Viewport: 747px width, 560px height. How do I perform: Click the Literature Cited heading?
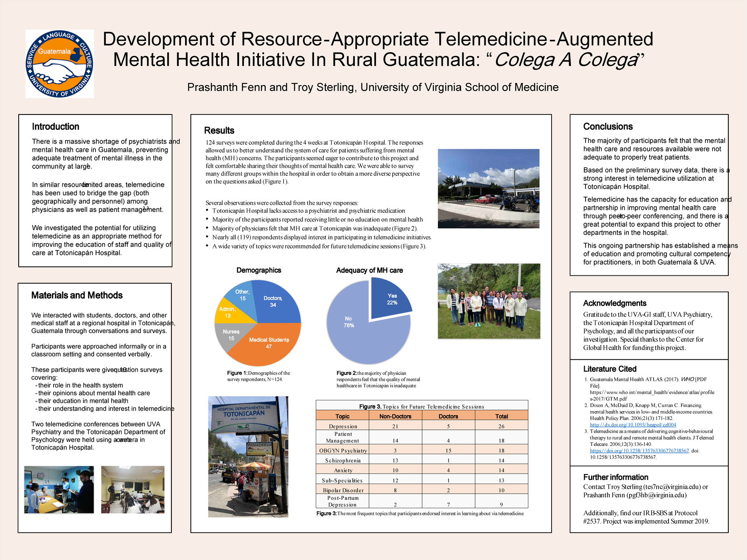click(610, 369)
